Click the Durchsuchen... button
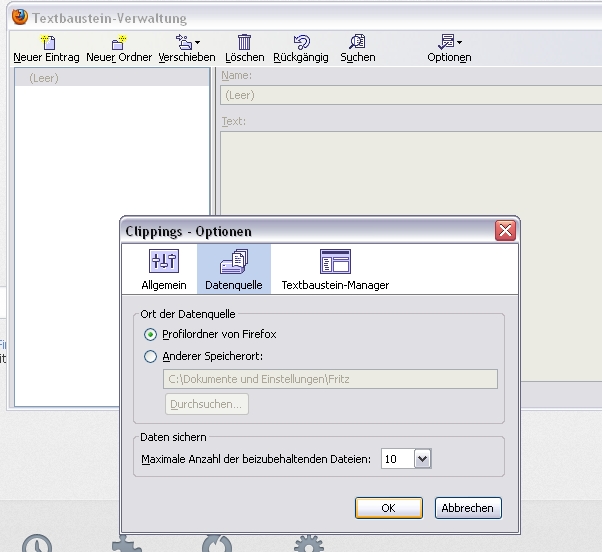Image resolution: width=602 pixels, height=552 pixels. (206, 404)
